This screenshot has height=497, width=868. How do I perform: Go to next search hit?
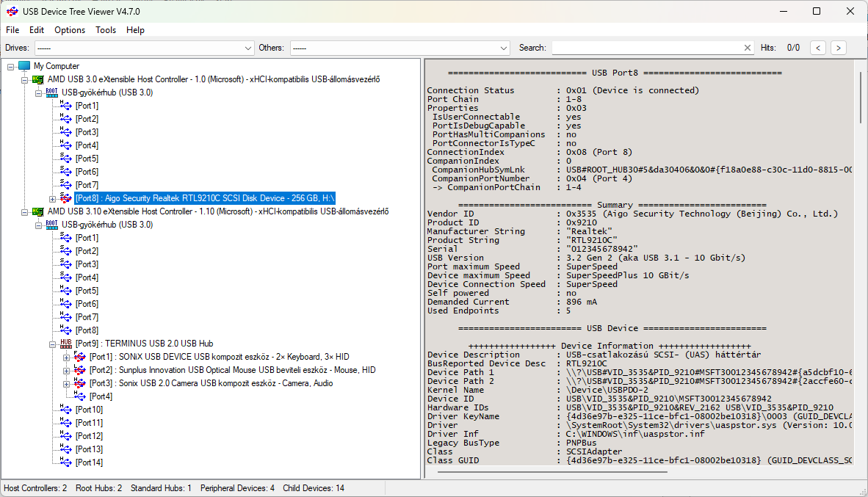[839, 48]
